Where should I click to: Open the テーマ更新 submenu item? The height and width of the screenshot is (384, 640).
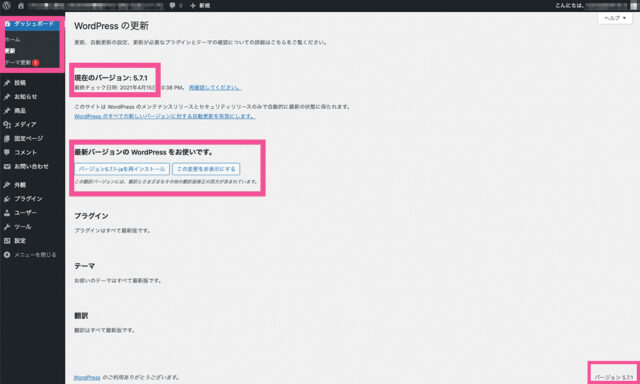pos(22,63)
